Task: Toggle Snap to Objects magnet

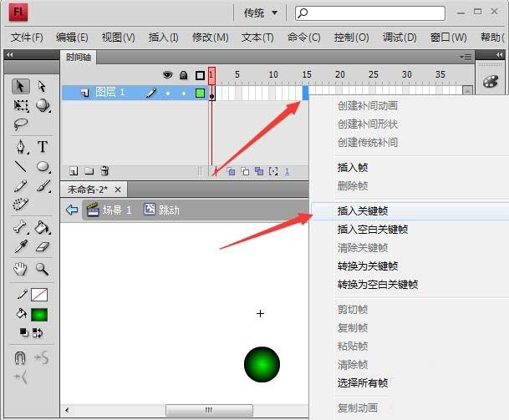Action: pyautogui.click(x=20, y=357)
